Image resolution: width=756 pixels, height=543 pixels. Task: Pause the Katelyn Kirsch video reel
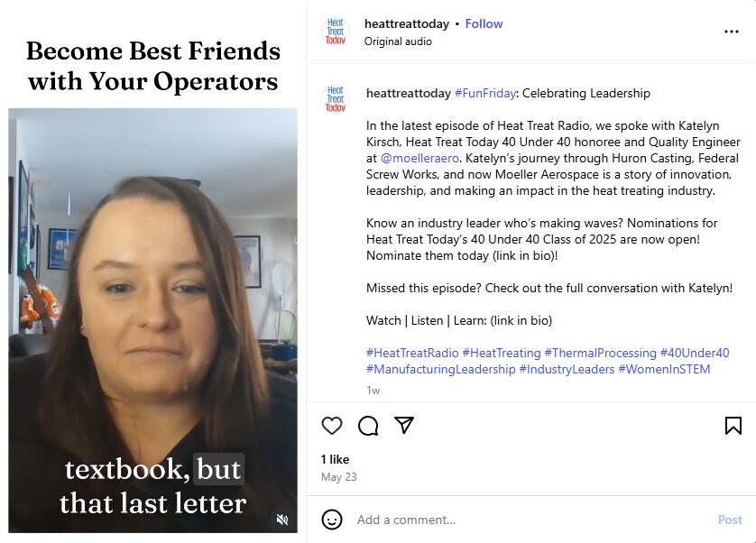152,320
